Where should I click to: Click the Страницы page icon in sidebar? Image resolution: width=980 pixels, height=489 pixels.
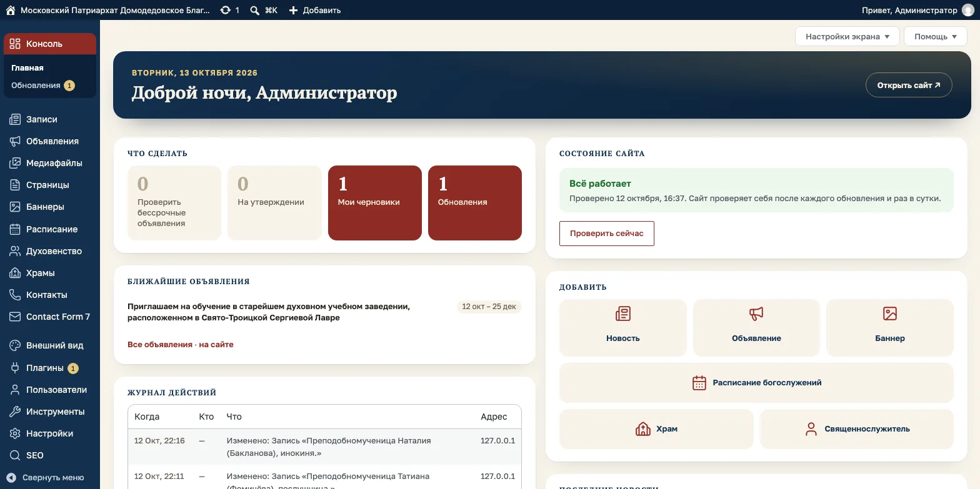(x=15, y=185)
